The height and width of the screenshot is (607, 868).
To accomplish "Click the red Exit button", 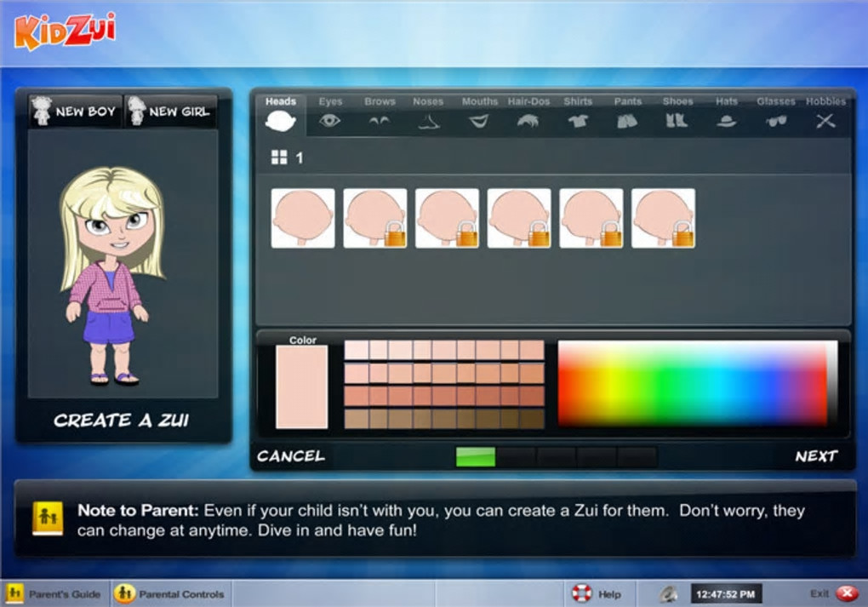I will tap(848, 593).
